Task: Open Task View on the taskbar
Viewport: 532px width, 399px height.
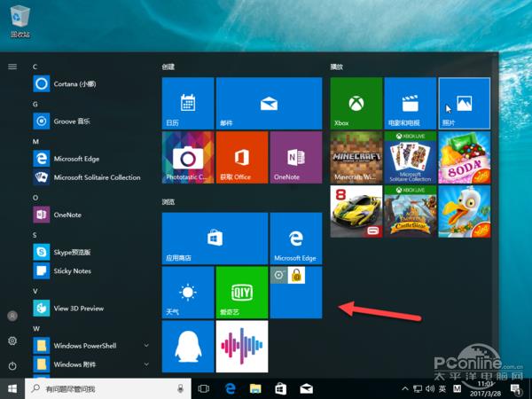Action: tap(204, 388)
